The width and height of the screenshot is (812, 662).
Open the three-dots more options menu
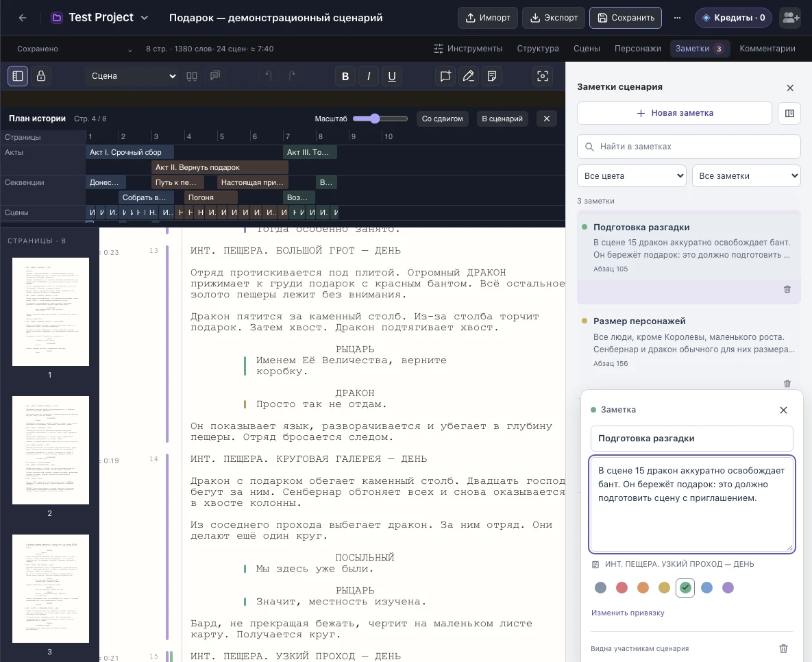678,18
